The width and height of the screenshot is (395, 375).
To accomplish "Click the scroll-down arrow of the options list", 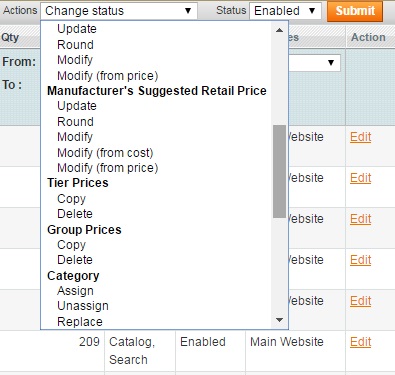I will pyautogui.click(x=279, y=320).
